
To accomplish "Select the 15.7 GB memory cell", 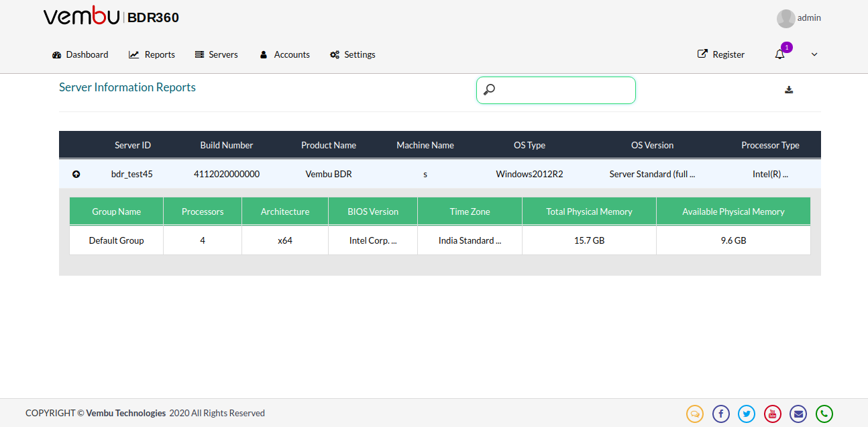I will pos(589,240).
